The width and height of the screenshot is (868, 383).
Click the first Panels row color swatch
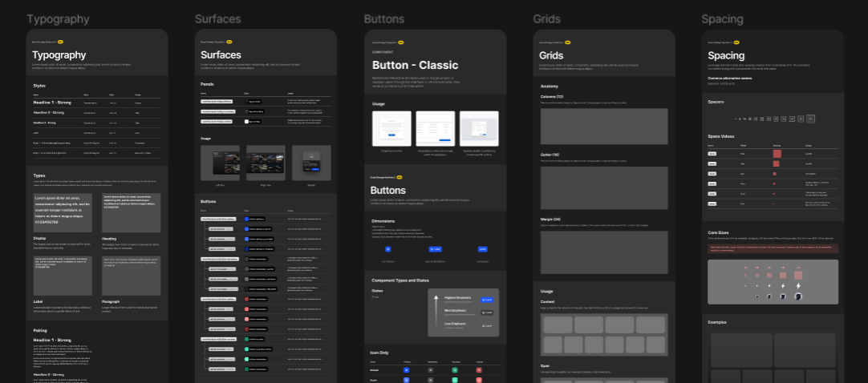[x=247, y=102]
